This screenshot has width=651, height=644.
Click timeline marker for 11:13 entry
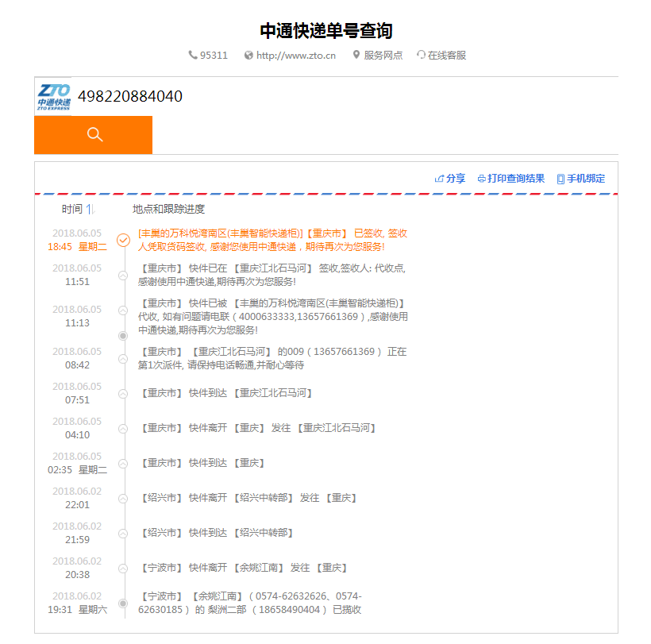[x=123, y=310]
